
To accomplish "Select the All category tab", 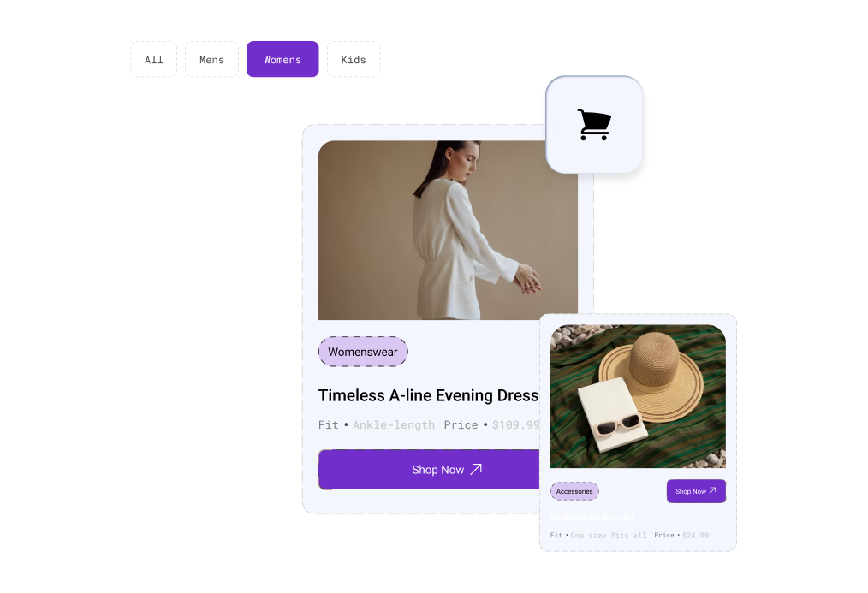I will click(x=154, y=59).
